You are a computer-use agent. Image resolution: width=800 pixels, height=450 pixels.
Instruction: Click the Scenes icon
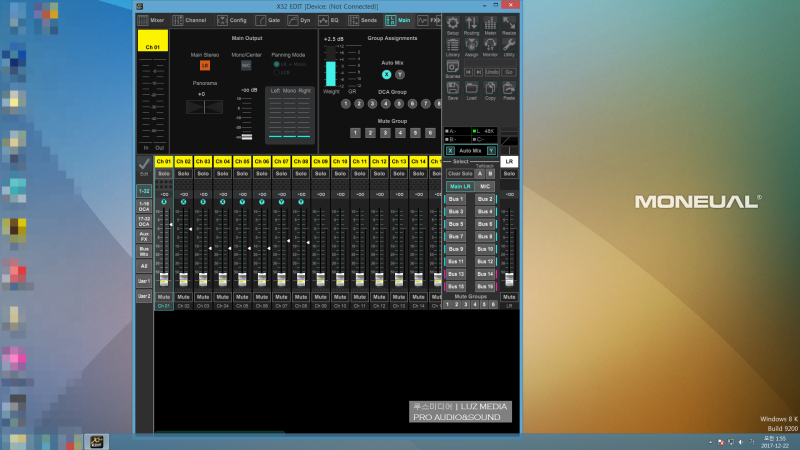[x=452, y=68]
